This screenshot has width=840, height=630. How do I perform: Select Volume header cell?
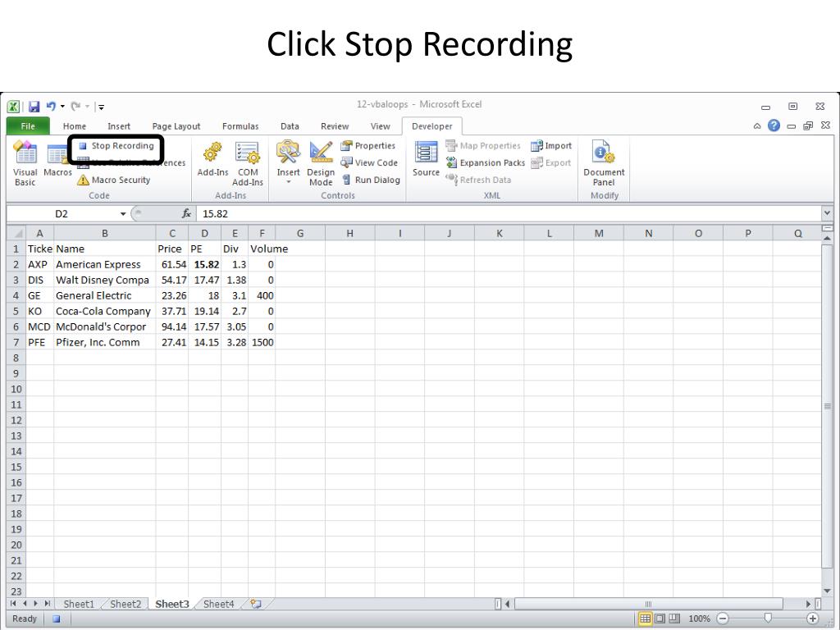coord(262,249)
